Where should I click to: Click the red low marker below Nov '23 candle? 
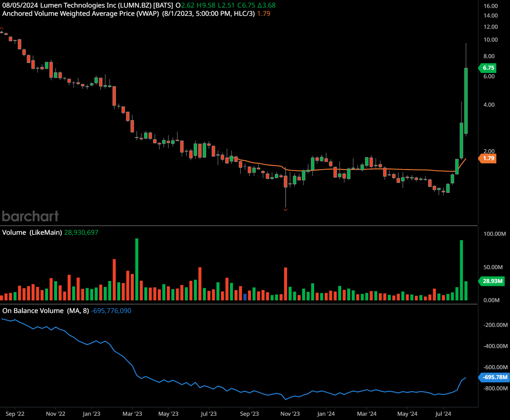(x=286, y=209)
